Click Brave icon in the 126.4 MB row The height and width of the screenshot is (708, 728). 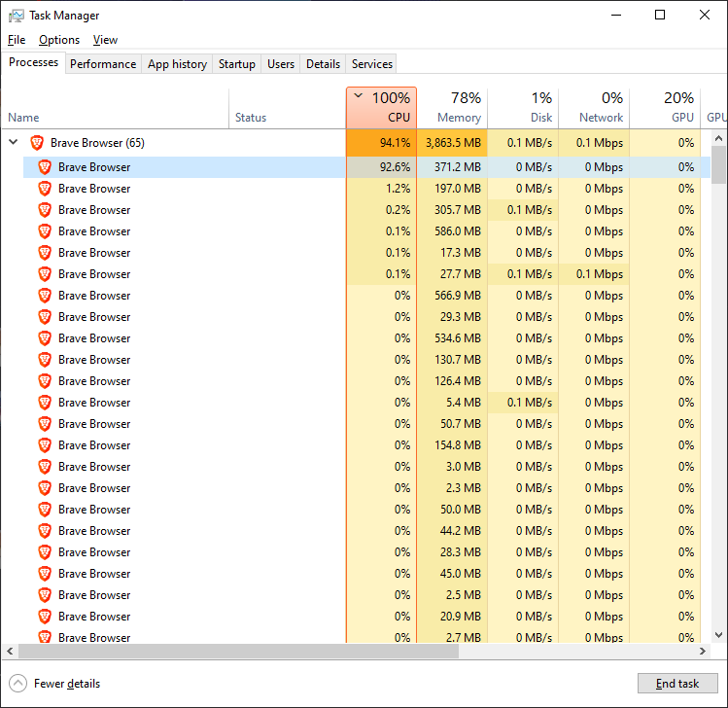pyautogui.click(x=45, y=381)
